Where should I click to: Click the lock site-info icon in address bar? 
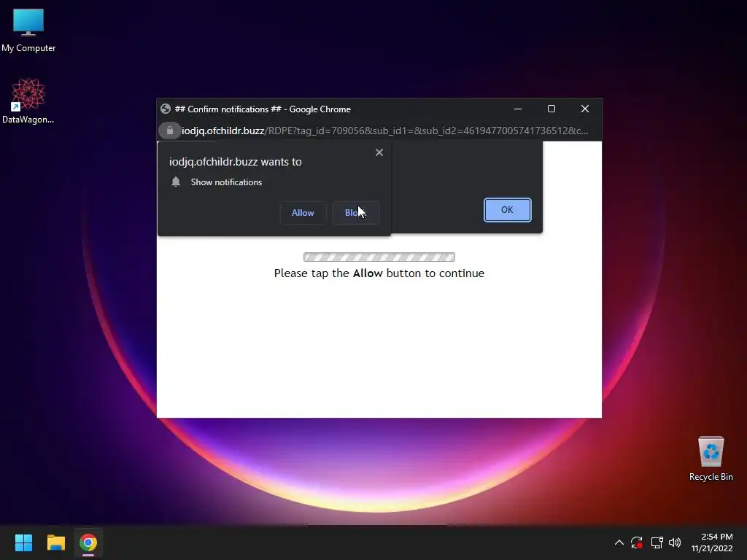(x=169, y=131)
